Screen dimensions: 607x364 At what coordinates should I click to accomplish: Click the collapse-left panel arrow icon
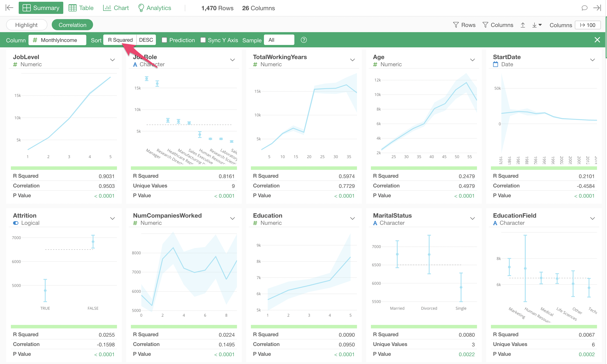point(9,8)
